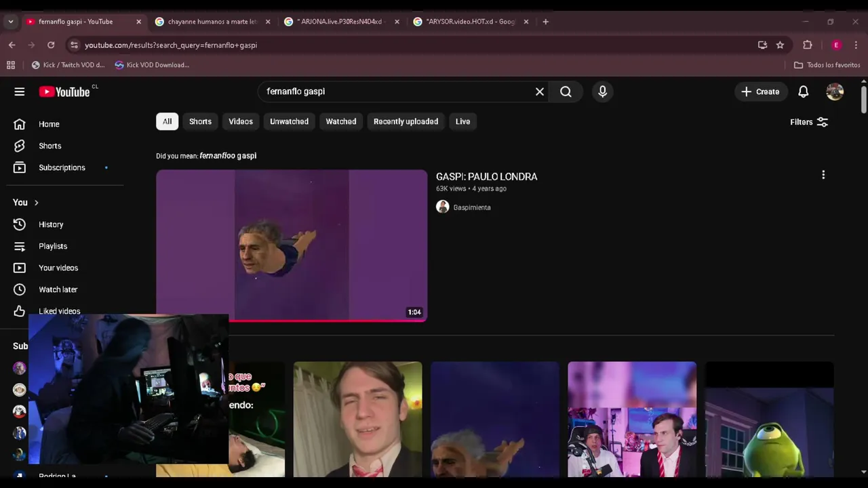Go back with the browser back arrow
The height and width of the screenshot is (488, 868).
[12, 45]
